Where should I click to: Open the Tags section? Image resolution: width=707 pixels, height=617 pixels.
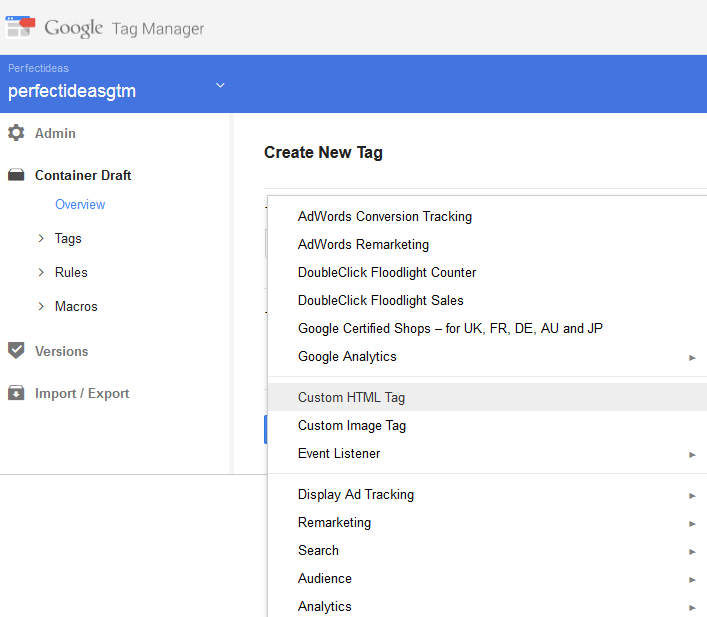click(68, 238)
